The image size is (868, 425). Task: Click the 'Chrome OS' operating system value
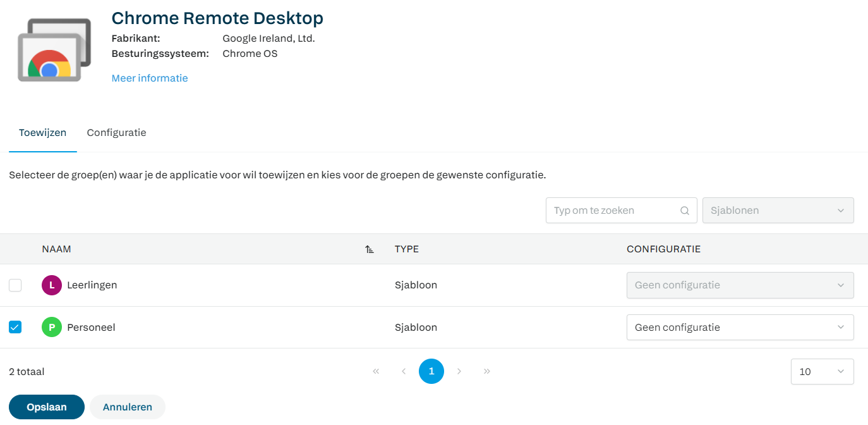click(250, 54)
